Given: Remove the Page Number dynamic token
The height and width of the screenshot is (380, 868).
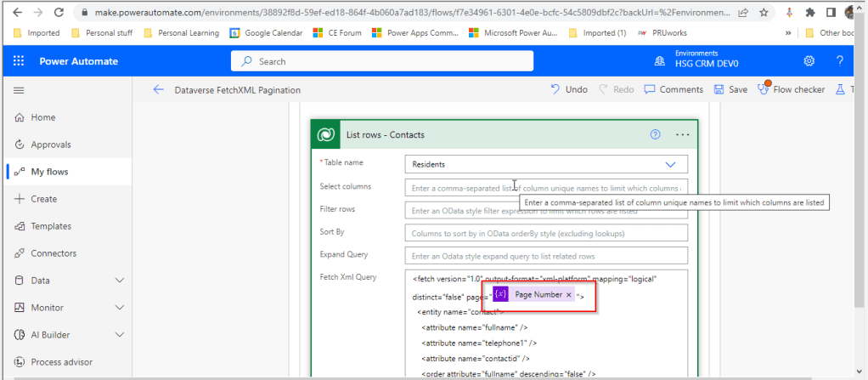Looking at the screenshot, I should tap(569, 295).
